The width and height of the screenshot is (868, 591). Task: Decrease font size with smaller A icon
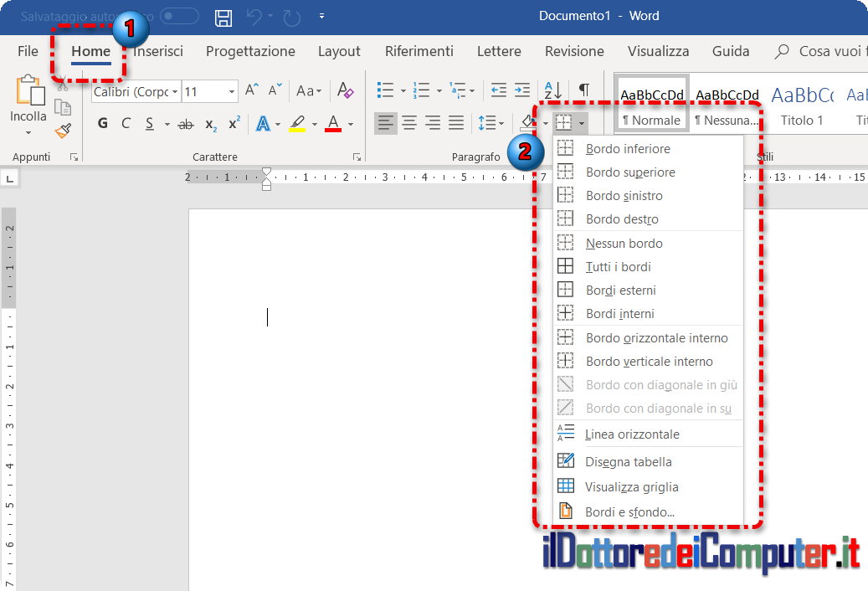(x=275, y=90)
